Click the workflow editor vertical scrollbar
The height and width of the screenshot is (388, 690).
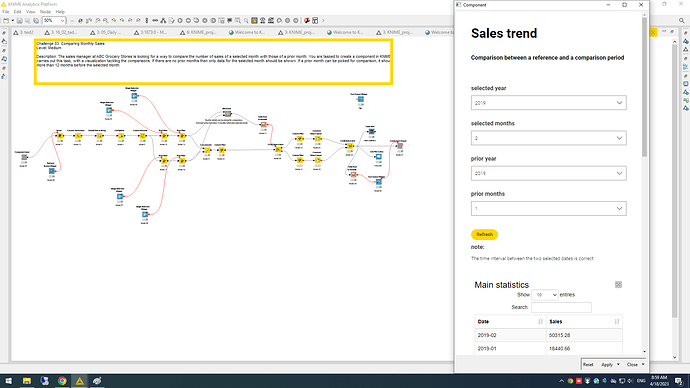(675, 180)
